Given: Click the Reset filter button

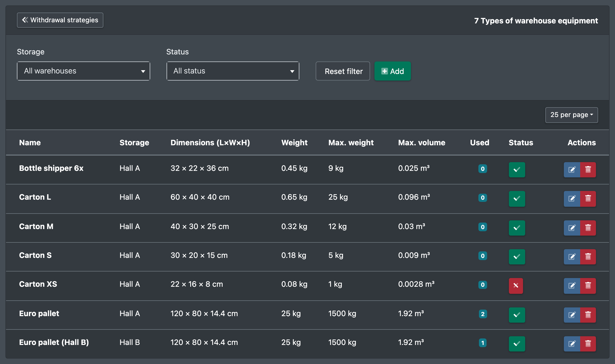Looking at the screenshot, I should (x=343, y=71).
